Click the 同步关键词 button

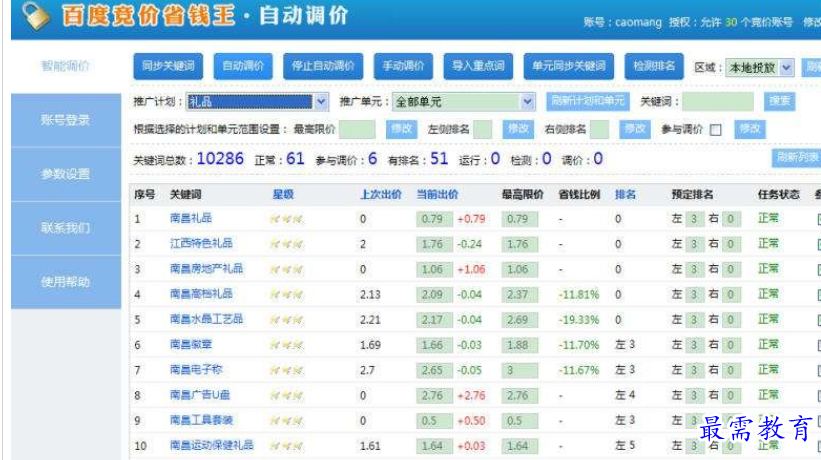point(168,66)
